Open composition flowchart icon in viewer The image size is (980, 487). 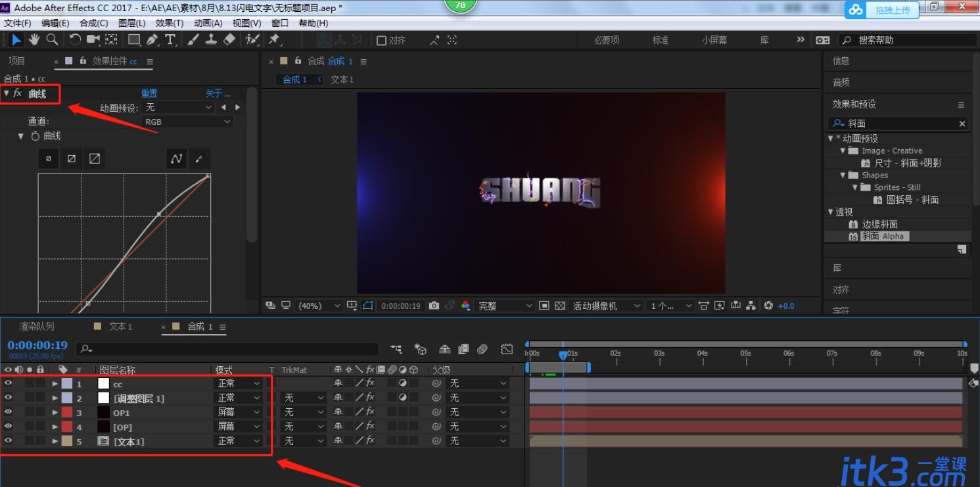click(751, 306)
